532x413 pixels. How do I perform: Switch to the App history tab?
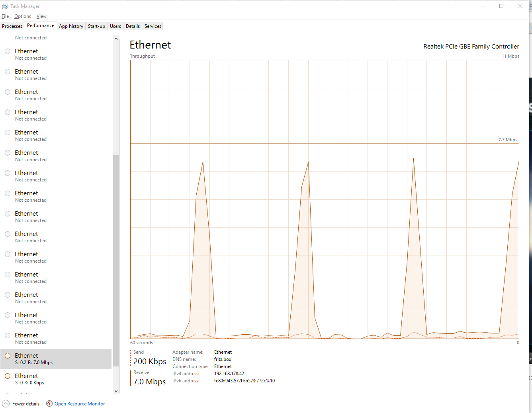[71, 26]
